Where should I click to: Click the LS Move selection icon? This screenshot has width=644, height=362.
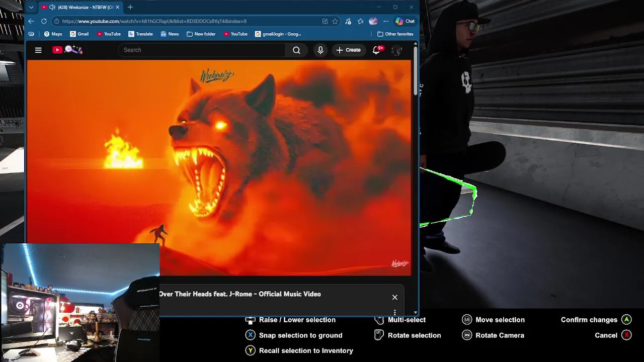tap(467, 320)
